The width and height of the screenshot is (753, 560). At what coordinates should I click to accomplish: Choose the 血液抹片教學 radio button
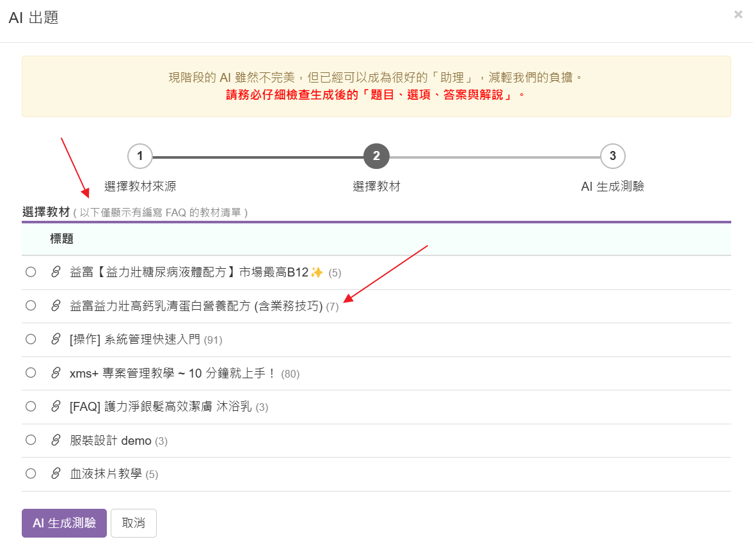point(31,474)
